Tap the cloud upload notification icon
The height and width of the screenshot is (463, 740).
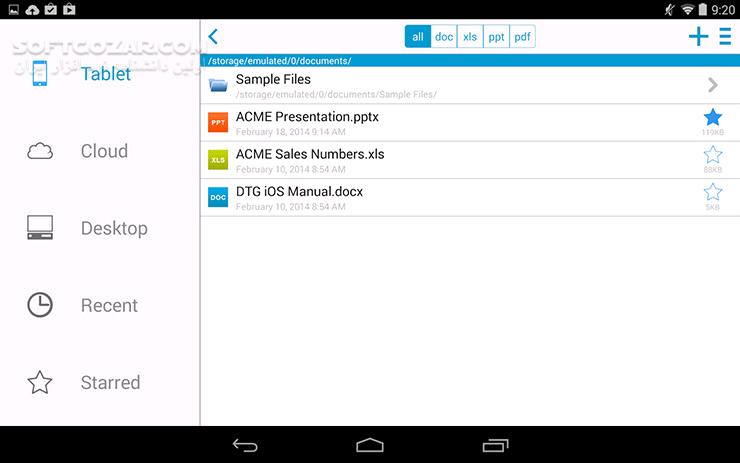pos(32,9)
